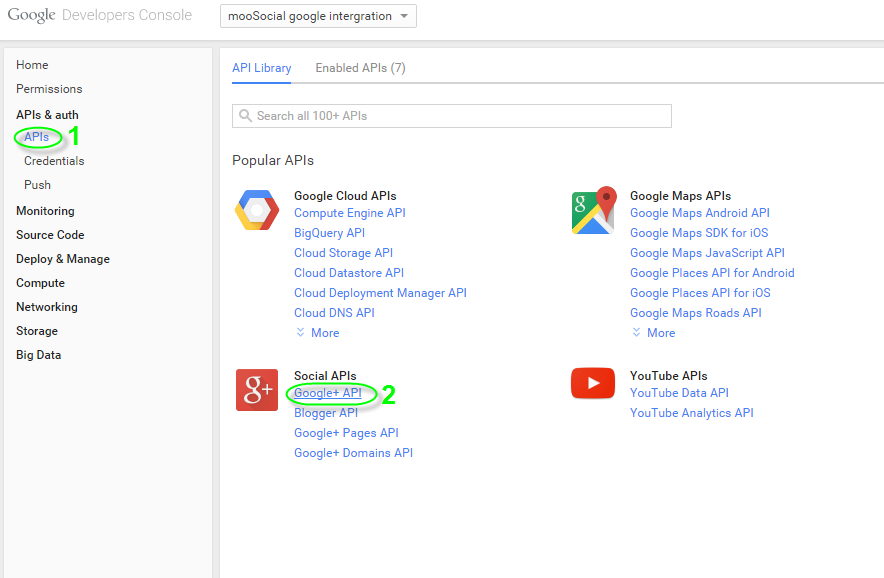Open the Google Maps SDK for iOS link

(699, 233)
